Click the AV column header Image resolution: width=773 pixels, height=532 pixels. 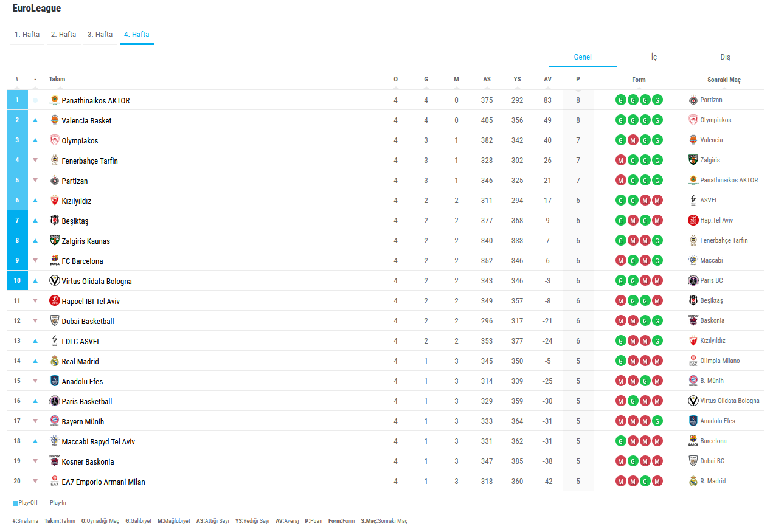pos(547,79)
